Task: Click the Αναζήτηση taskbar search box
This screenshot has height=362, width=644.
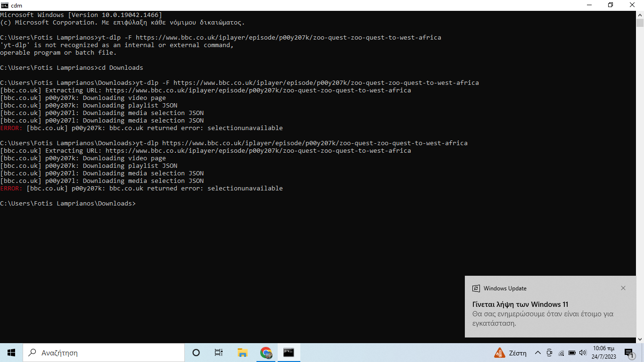Action: click(104, 353)
